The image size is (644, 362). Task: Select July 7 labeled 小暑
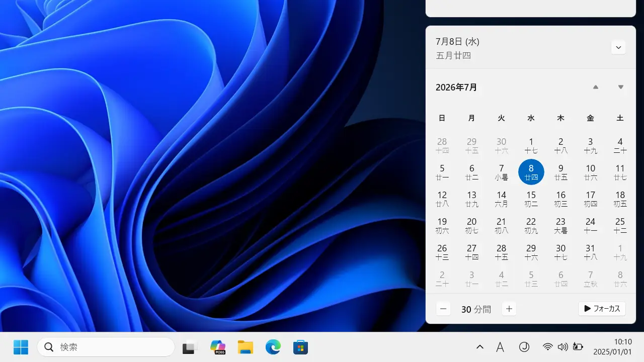pos(502,172)
